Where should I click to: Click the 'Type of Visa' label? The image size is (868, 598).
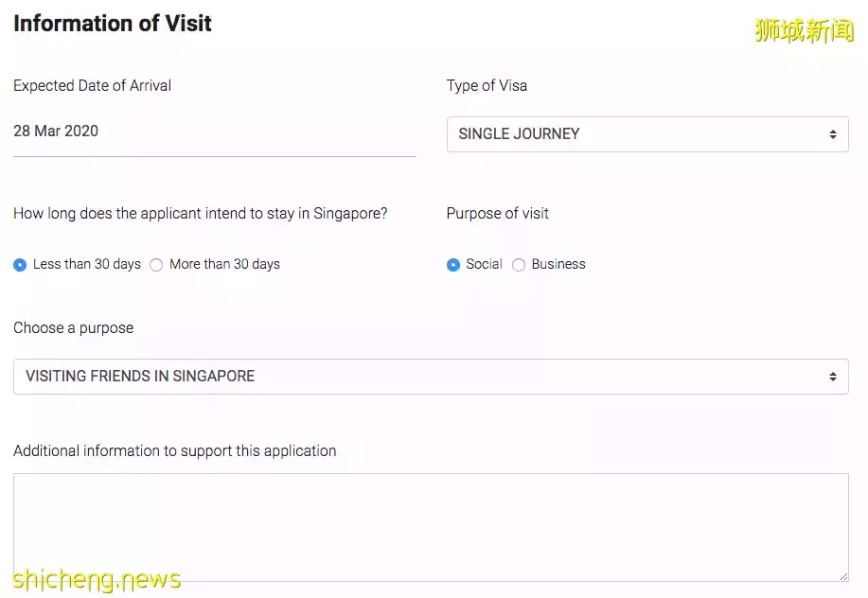pos(487,86)
